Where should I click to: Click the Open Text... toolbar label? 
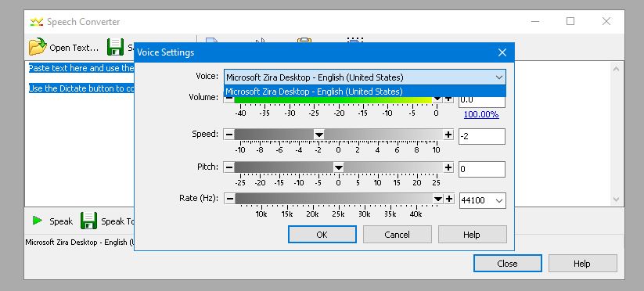(74, 48)
